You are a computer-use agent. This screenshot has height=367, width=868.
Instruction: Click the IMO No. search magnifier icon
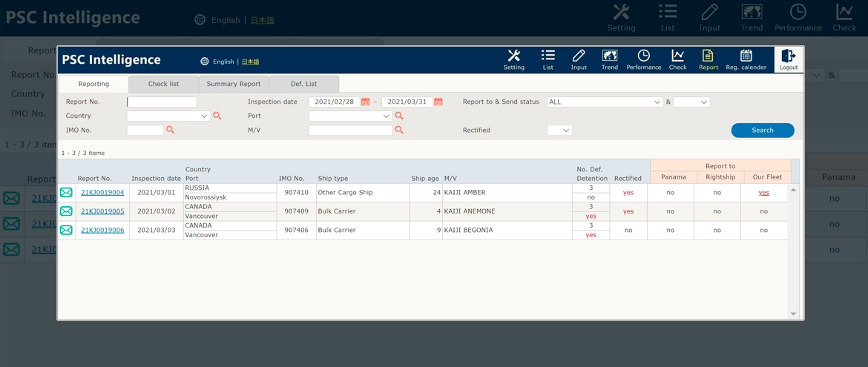click(171, 130)
